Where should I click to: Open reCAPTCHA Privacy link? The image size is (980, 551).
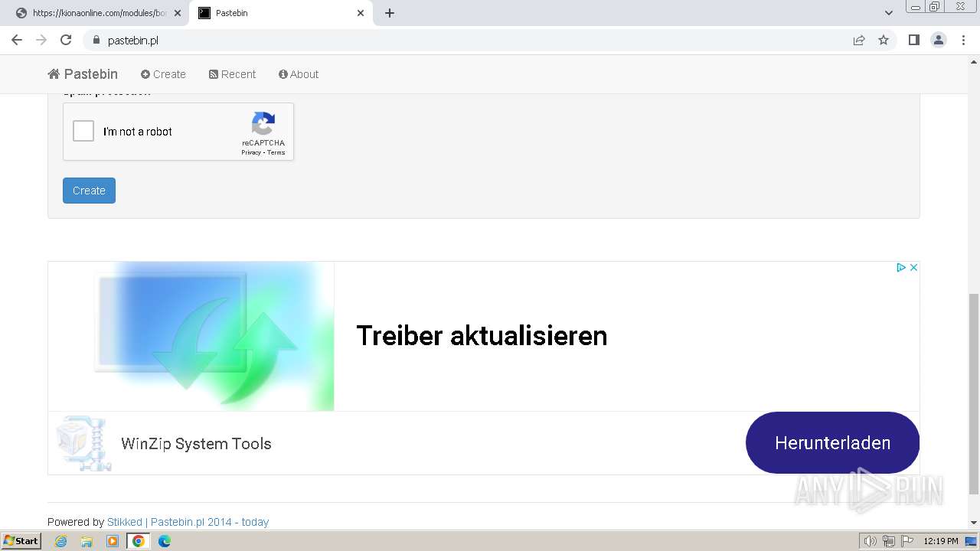pos(250,152)
